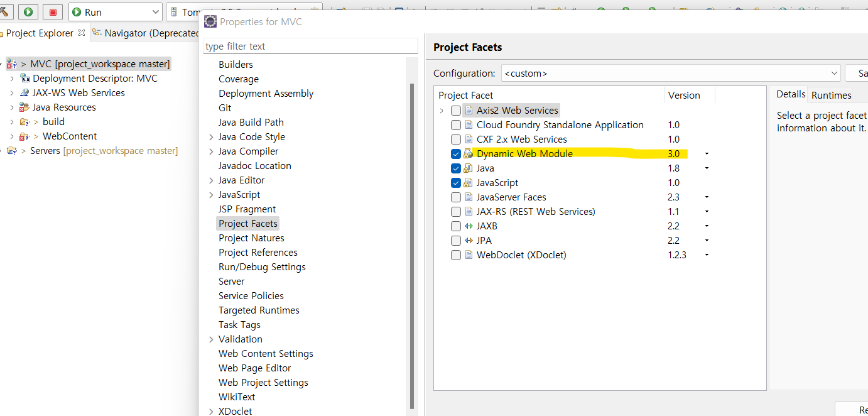The width and height of the screenshot is (868, 416).
Task: Switch to the Details tab
Action: tap(791, 94)
